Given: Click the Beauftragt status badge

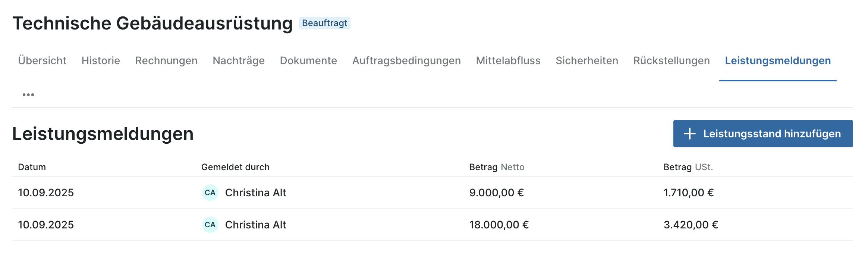Looking at the screenshot, I should pos(324,23).
